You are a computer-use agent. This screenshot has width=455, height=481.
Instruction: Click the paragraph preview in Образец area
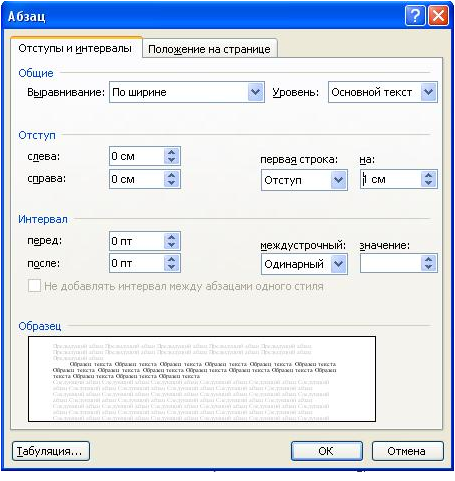[x=202, y=379]
